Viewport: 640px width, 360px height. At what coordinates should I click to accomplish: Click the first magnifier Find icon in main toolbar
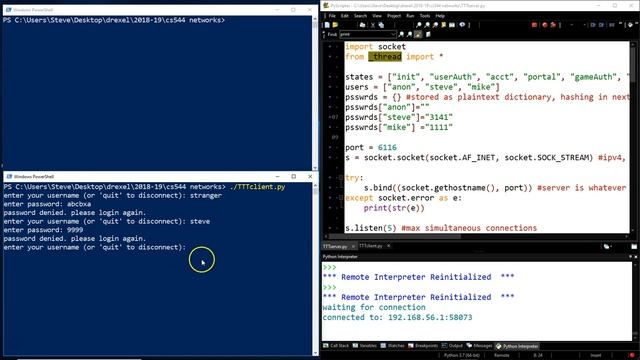point(419,25)
